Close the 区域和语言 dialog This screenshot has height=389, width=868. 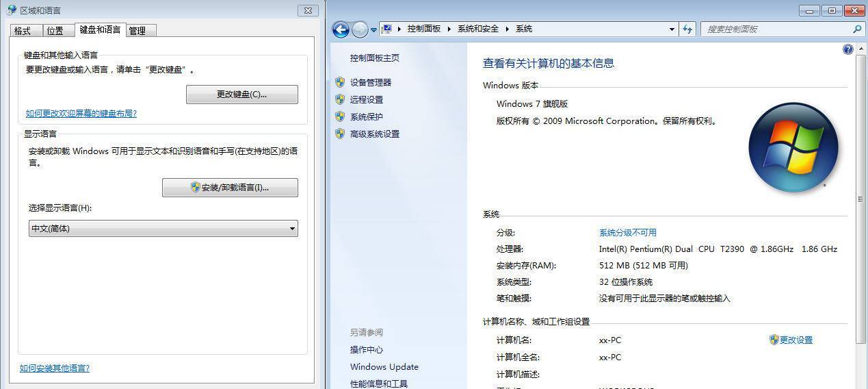coord(308,10)
